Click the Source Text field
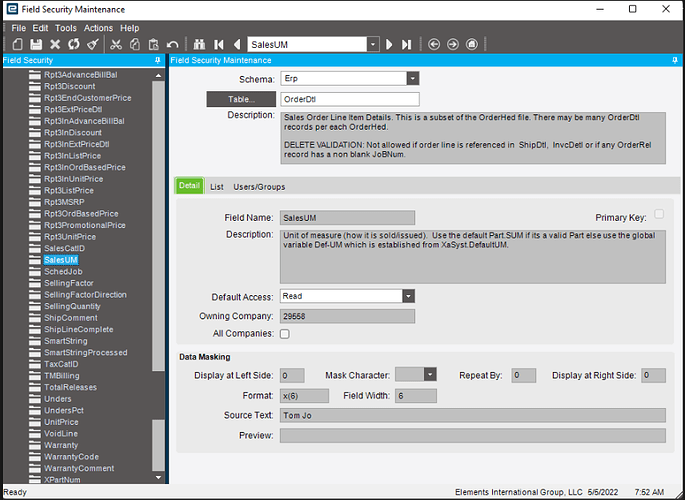This screenshot has width=685, height=500. pos(473,415)
